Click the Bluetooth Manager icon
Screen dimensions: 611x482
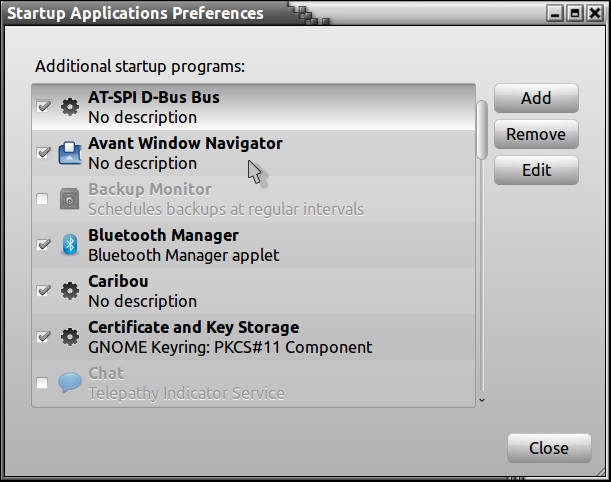(x=69, y=245)
